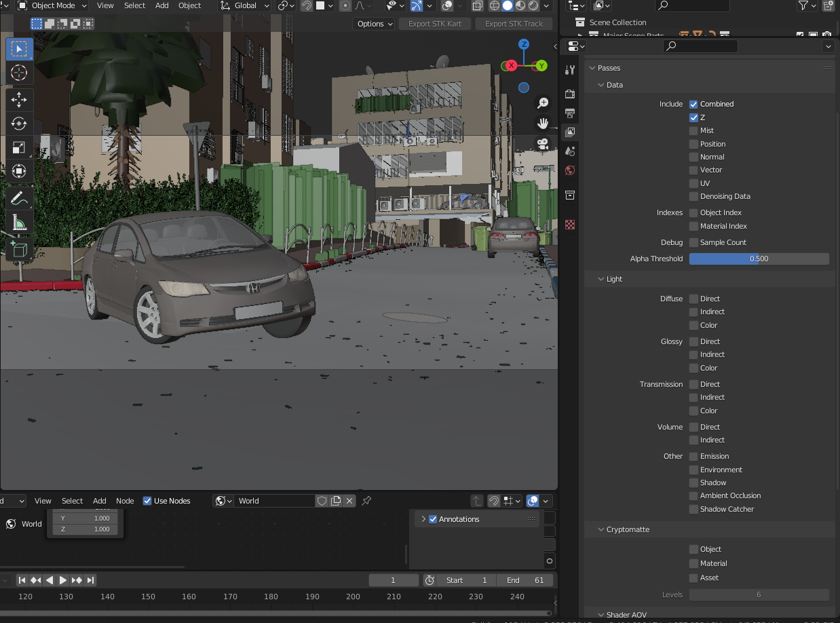The height and width of the screenshot is (623, 840).
Task: Open World properties tab in sidebar
Action: (570, 170)
